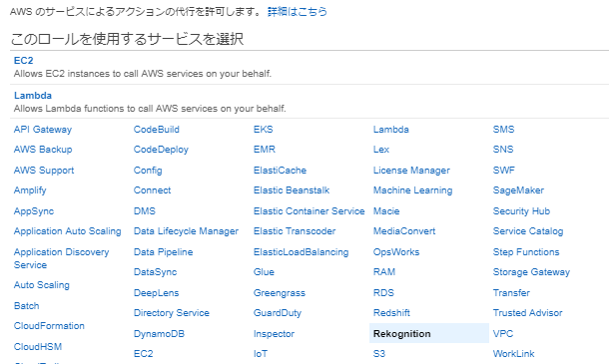The image size is (616, 364).
Task: Select SMS service
Action: [x=503, y=130]
